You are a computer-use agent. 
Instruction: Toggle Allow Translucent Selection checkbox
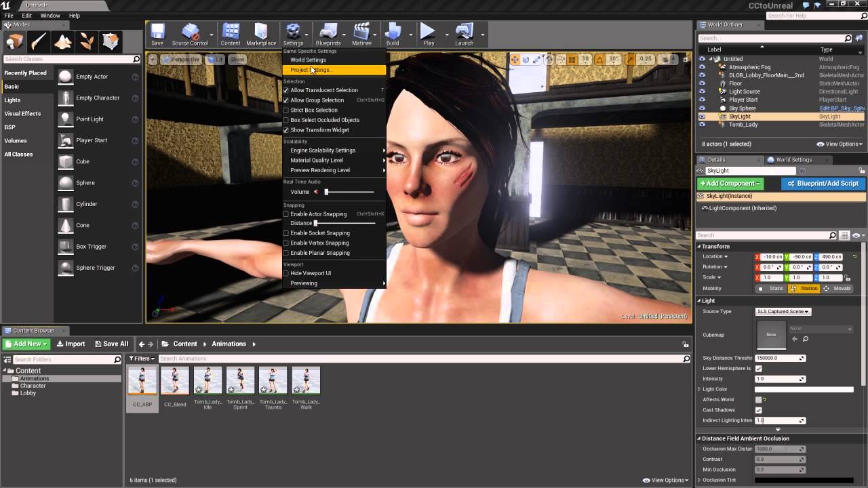click(x=285, y=90)
